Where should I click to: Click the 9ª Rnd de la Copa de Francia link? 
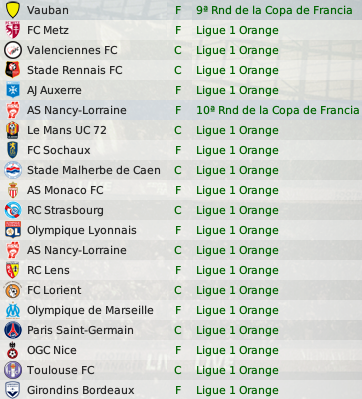point(274,10)
